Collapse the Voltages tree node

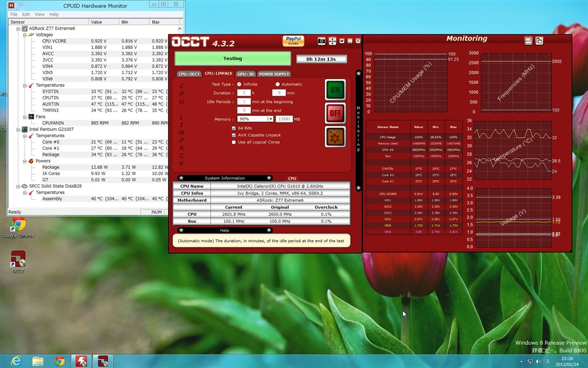(25, 35)
